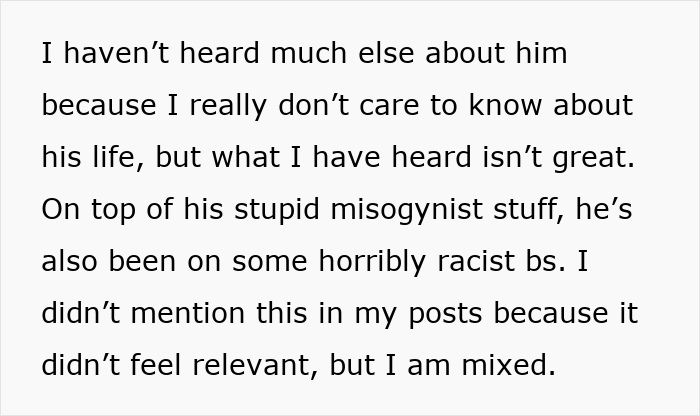Screen dimensions: 700x416
Task: Click the word "life" in the paragraph
Action: tap(118, 157)
